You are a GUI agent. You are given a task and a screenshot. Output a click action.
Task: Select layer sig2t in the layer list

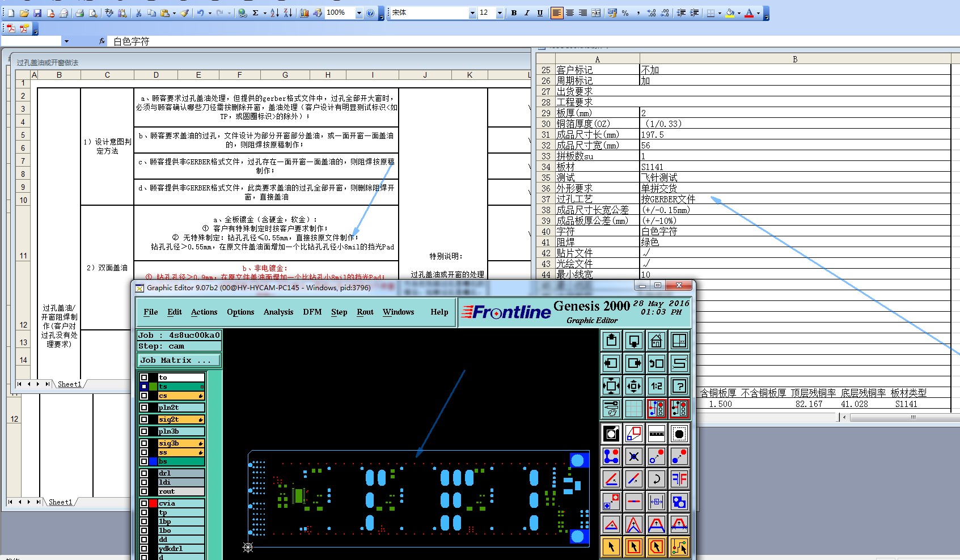[x=181, y=419]
